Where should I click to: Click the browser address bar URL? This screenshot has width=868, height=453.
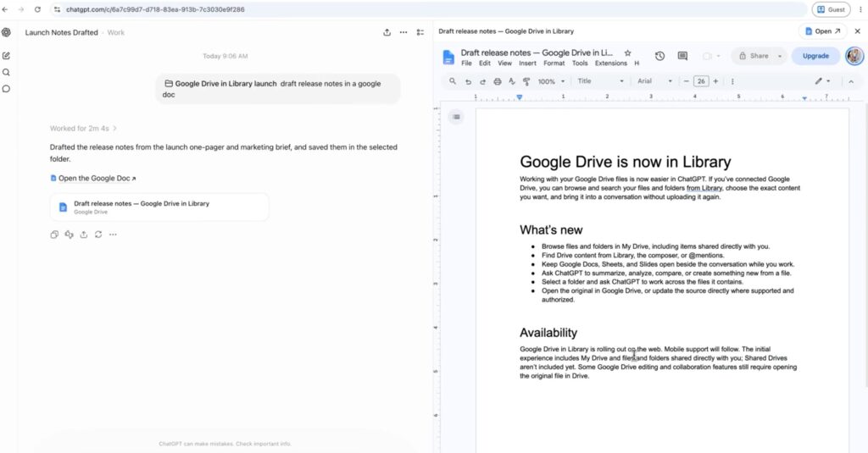click(155, 9)
